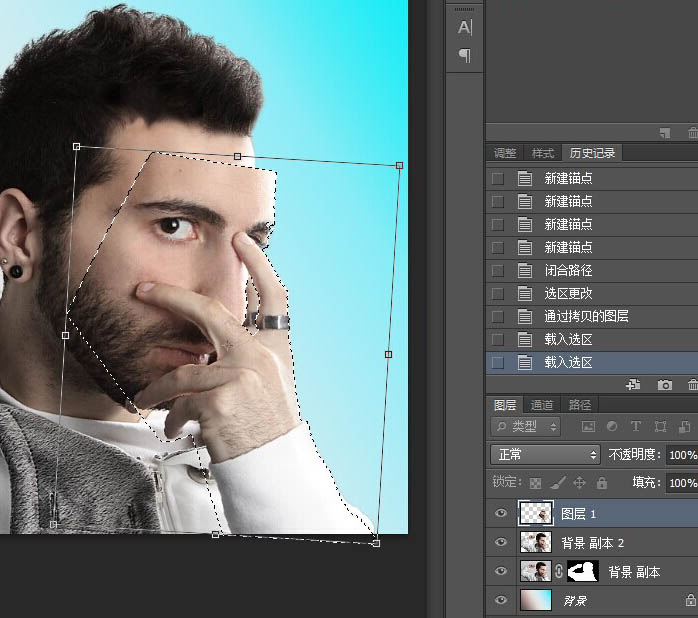
Task: Click the shape layer filter icon
Action: coord(660,427)
